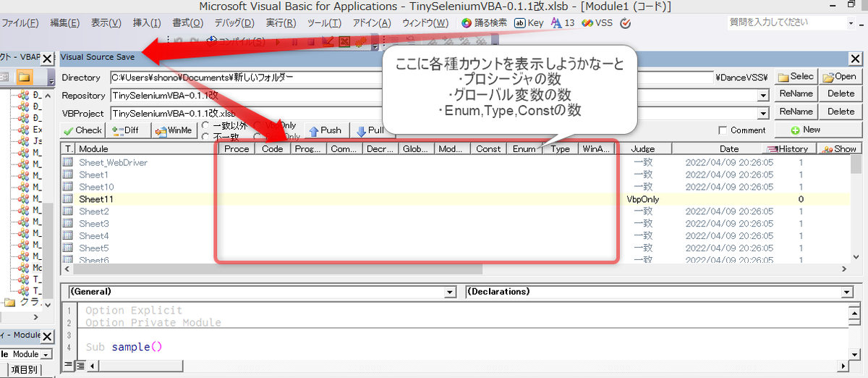Open the (General) object dropdown

click(451, 292)
